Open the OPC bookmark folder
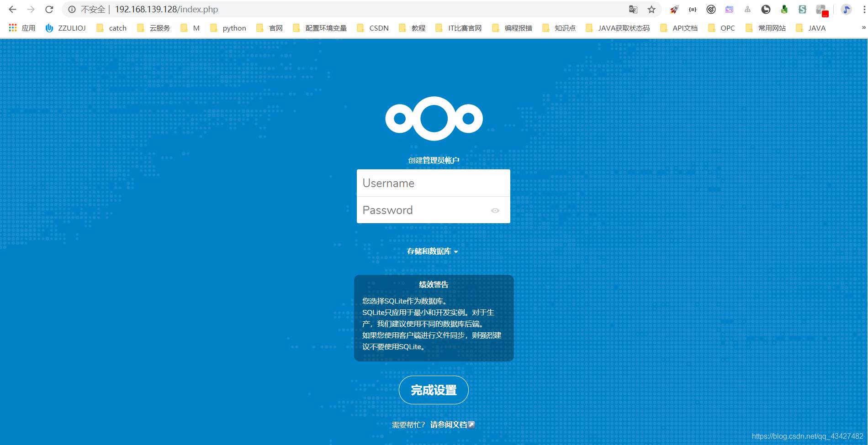 [721, 28]
